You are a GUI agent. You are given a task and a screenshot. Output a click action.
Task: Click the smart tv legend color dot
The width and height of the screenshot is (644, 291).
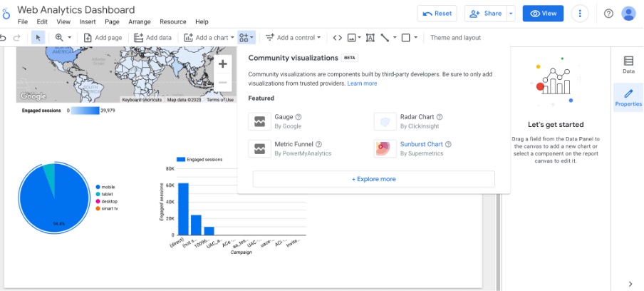point(98,208)
